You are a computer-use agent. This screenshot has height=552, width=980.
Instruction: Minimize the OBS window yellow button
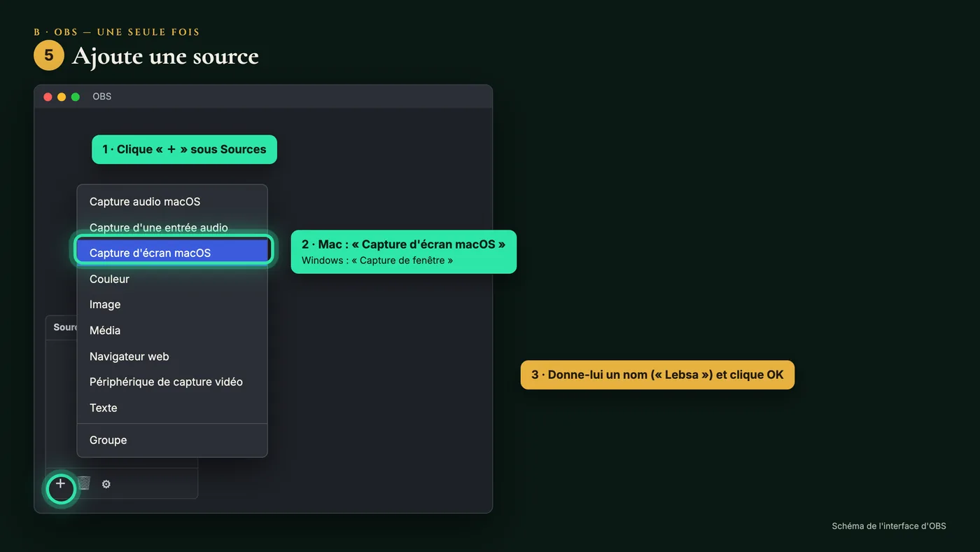point(62,97)
